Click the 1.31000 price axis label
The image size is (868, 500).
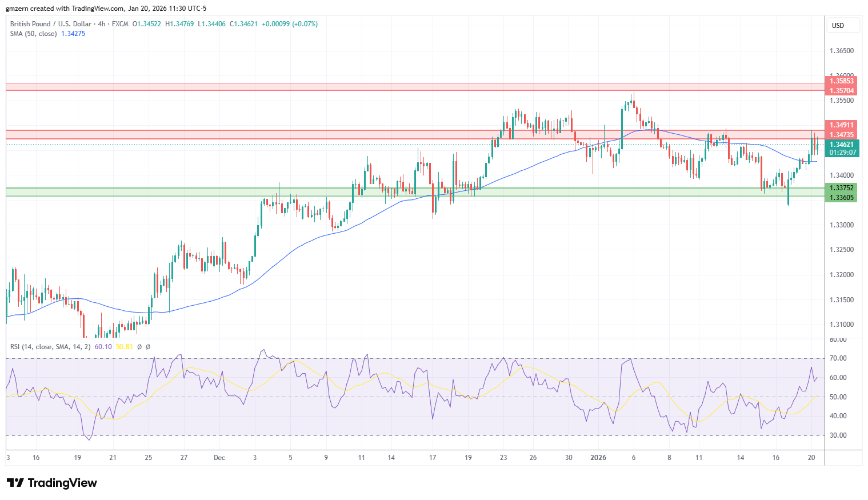click(842, 325)
